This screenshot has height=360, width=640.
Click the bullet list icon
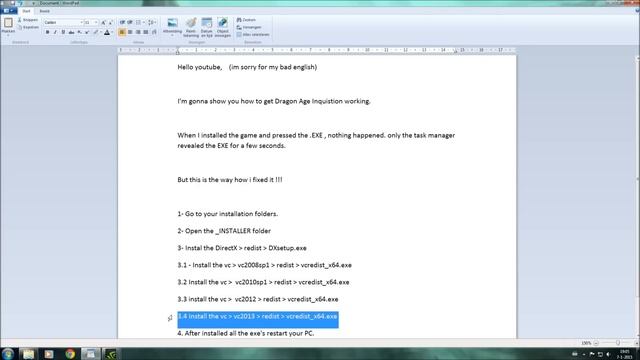coord(138,22)
